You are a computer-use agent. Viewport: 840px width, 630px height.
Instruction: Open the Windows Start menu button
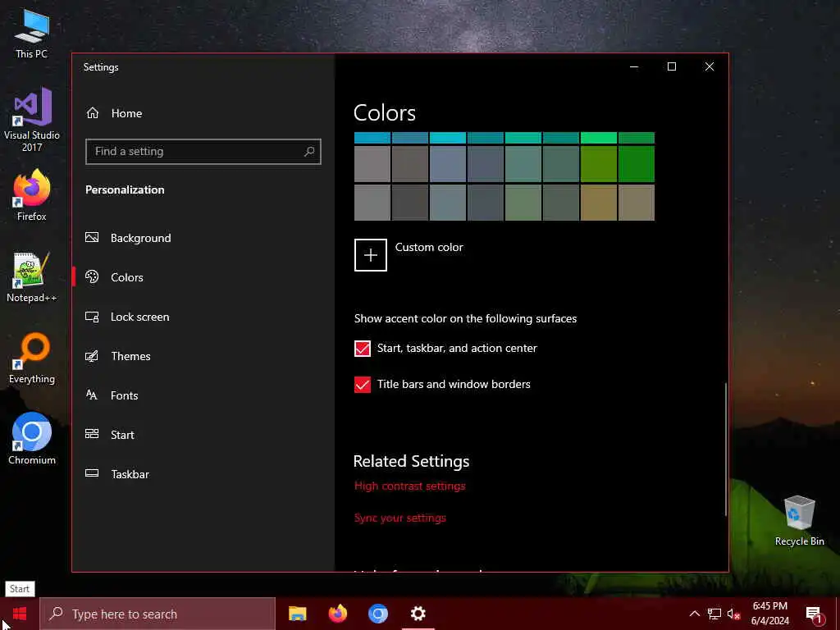point(20,614)
